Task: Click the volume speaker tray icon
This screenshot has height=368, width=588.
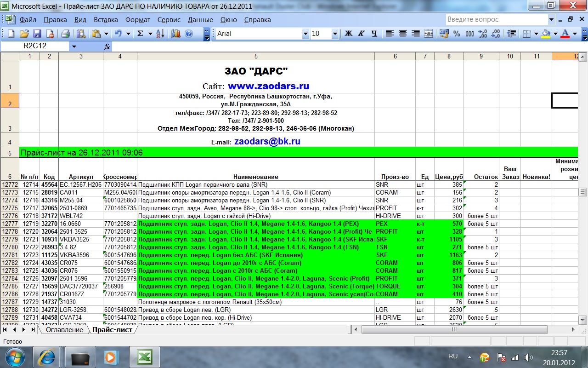Action: [528, 357]
